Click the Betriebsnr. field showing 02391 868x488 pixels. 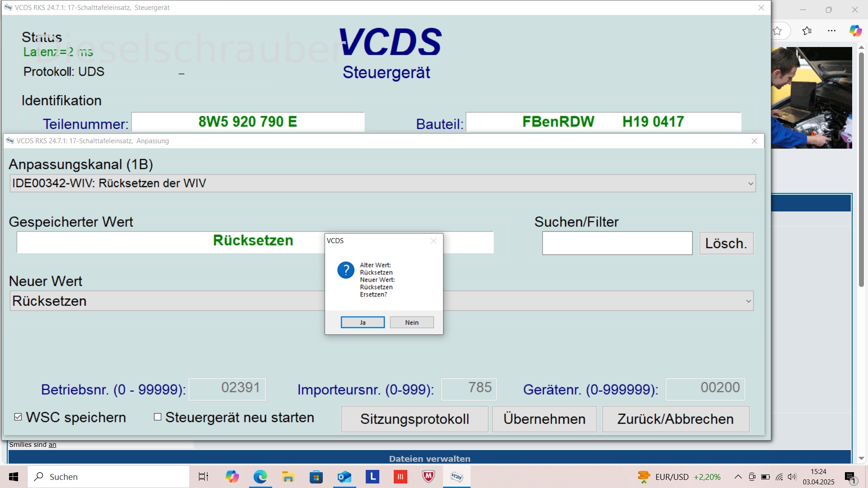[227, 389]
